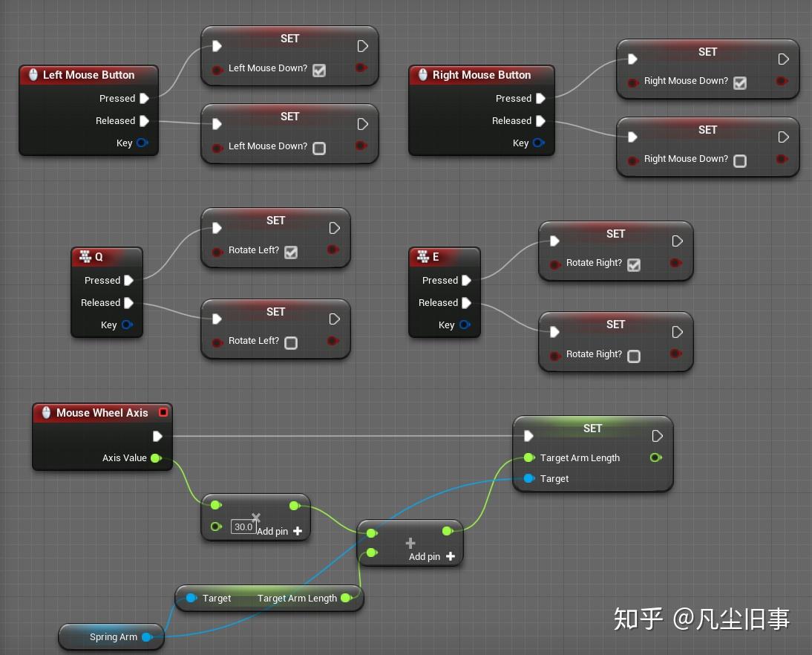Click the Pressed execution pin on Right Mouse Button
The height and width of the screenshot is (655, 812).
coord(541,98)
